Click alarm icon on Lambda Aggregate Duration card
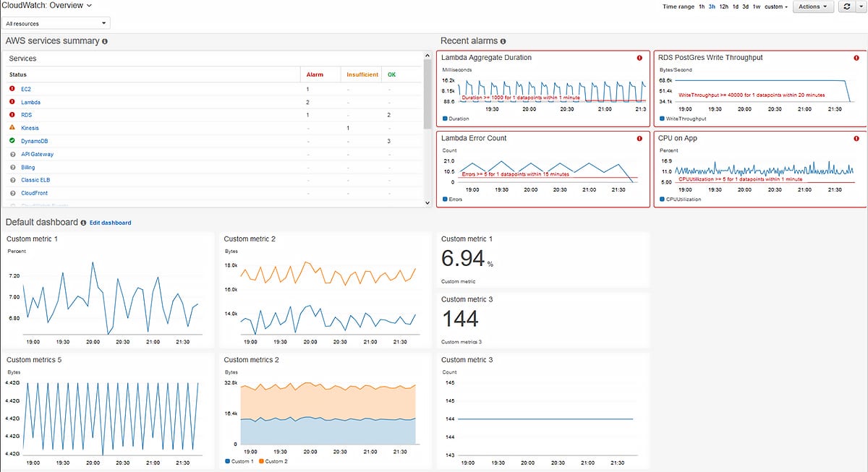 point(639,58)
